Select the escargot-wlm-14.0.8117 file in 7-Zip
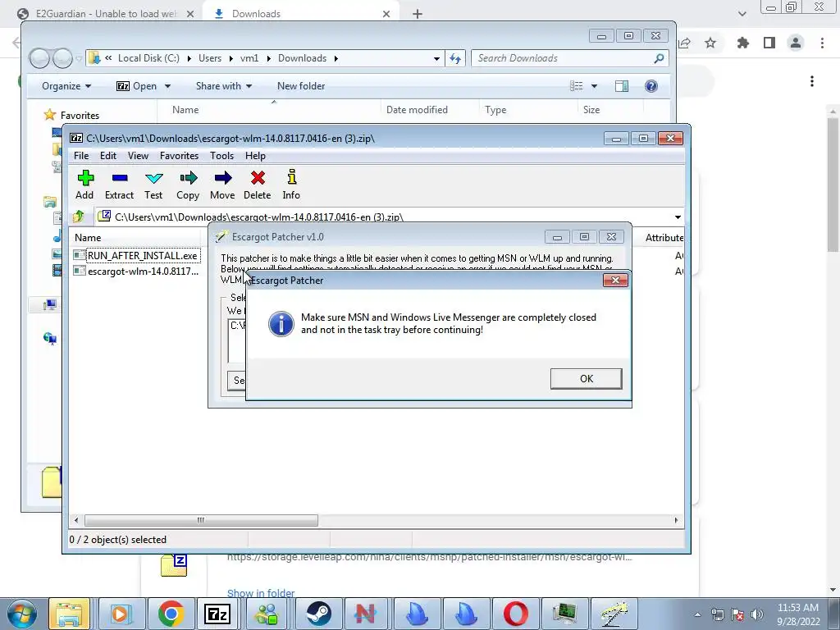This screenshot has width=840, height=630. [136, 271]
